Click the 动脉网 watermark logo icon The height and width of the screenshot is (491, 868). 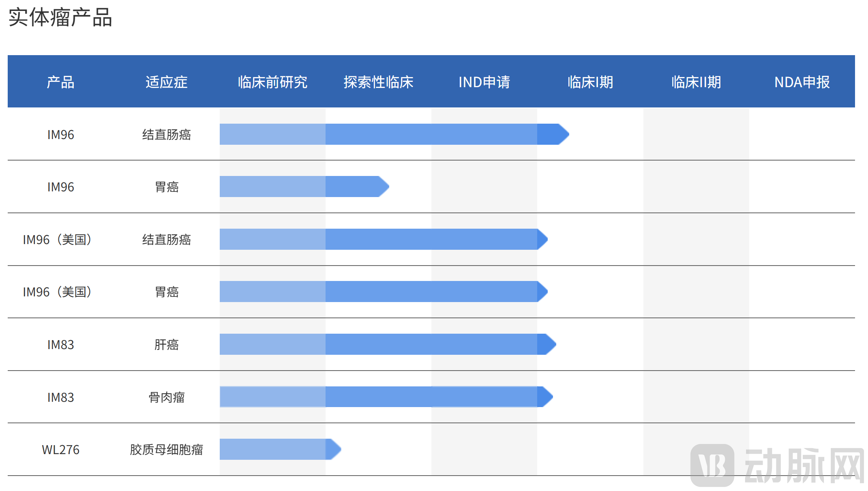712,465
